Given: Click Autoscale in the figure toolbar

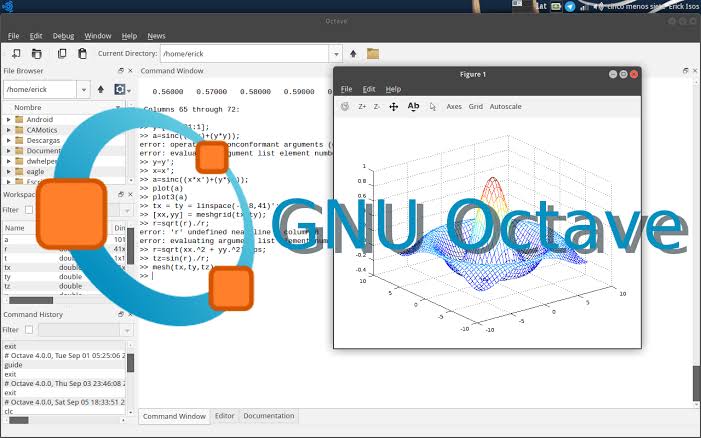Looking at the screenshot, I should point(506,106).
